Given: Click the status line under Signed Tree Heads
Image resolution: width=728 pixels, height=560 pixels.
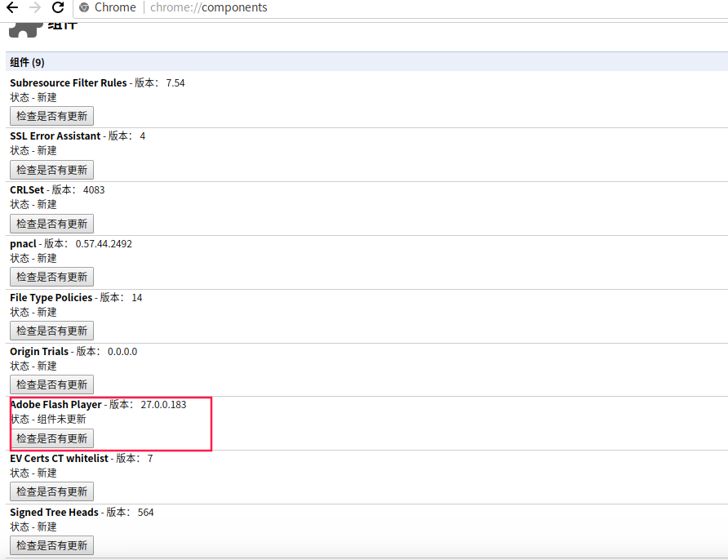Looking at the screenshot, I should point(33,527).
